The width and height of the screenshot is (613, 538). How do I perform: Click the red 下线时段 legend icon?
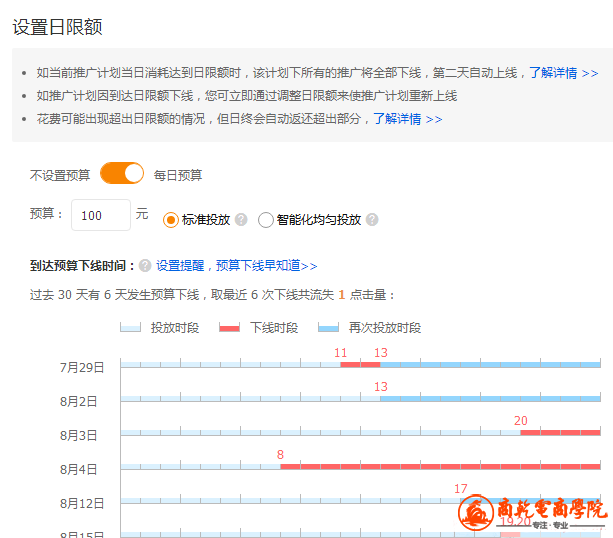(x=229, y=328)
